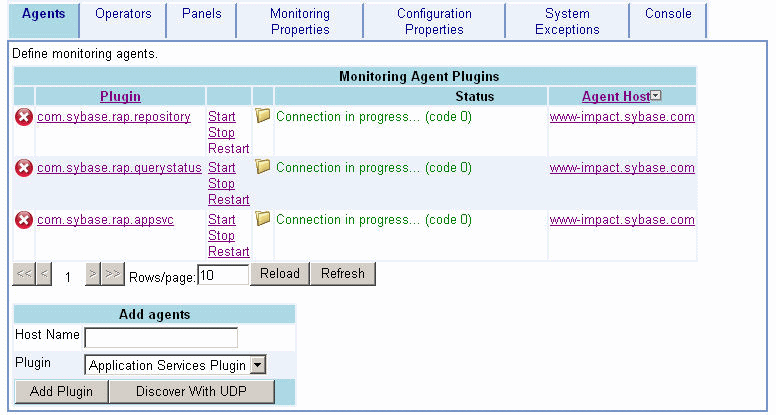Screen dimensions: 776x415
Task: Open the Configuration Properties tab
Action: pos(434,21)
